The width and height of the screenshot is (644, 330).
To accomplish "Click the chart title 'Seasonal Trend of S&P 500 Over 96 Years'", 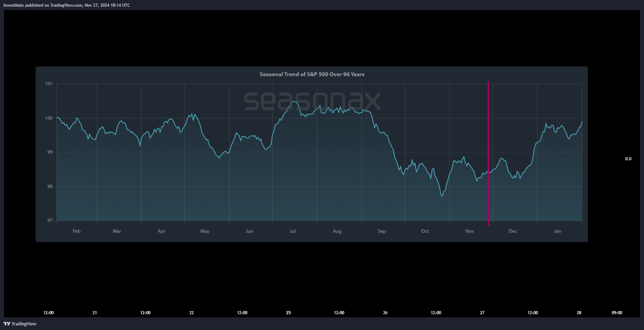I will (312, 74).
